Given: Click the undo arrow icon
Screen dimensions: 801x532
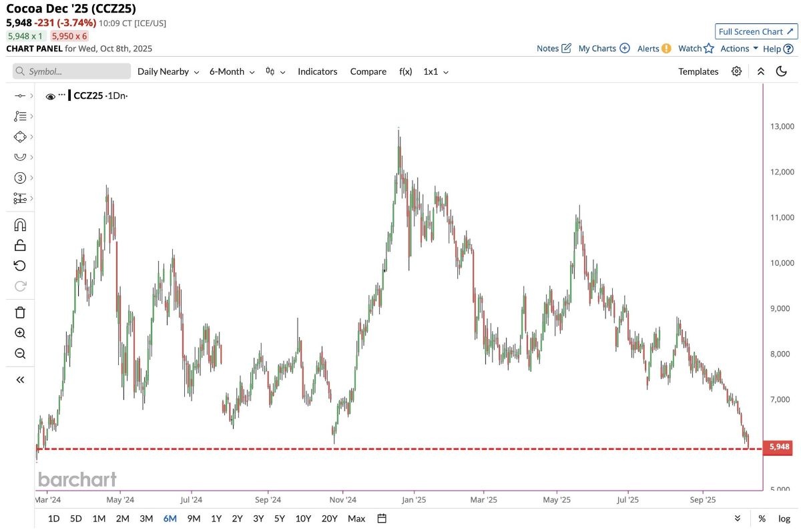Looking at the screenshot, I should (20, 266).
